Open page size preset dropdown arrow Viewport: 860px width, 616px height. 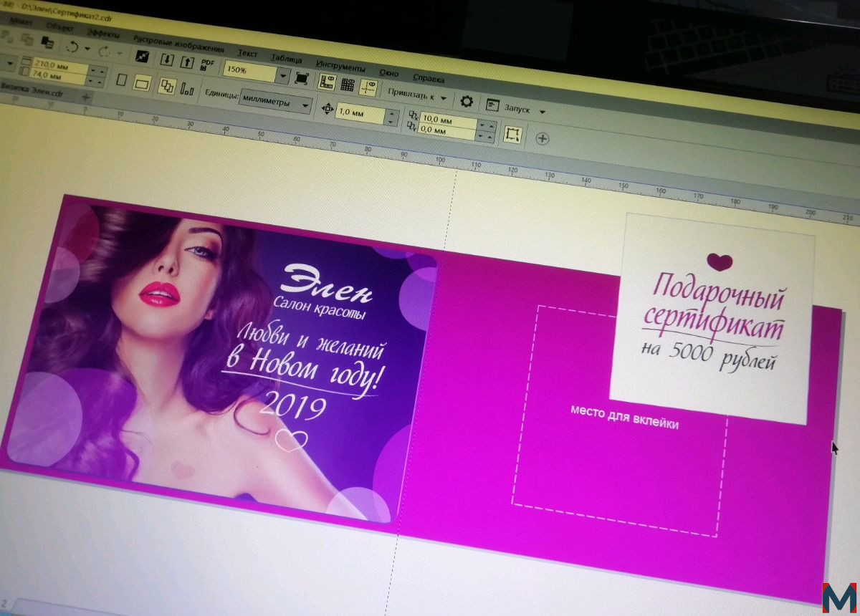[10, 63]
